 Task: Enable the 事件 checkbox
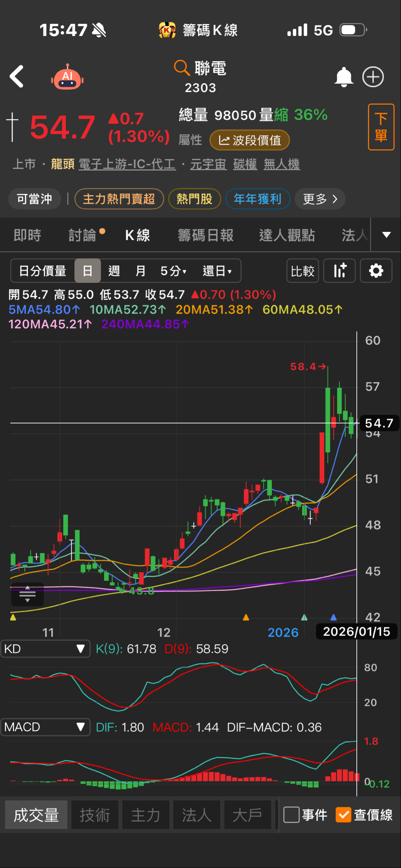[291, 815]
